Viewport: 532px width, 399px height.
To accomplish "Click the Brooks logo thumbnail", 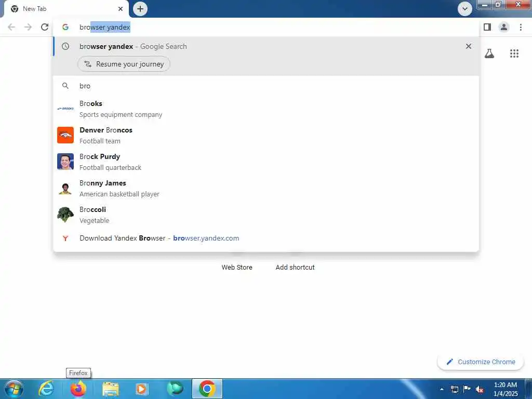I will point(65,109).
